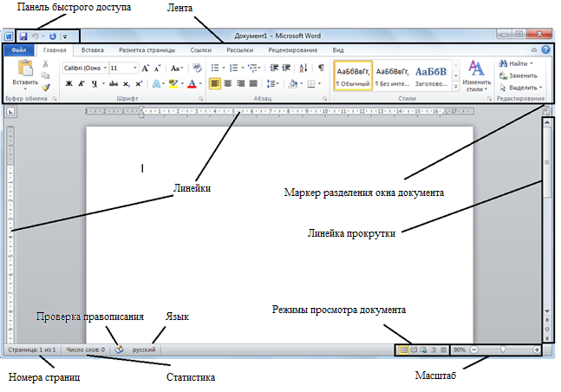561x392 pixels.
Task: Collapse the ribbon with the caret icon
Action: (534, 50)
